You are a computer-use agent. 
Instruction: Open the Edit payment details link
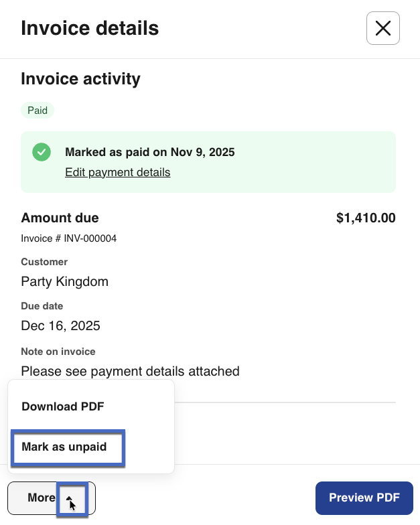[117, 172]
